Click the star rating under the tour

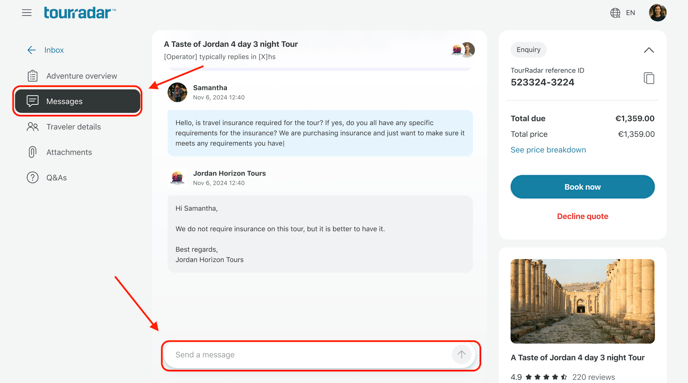click(x=546, y=377)
